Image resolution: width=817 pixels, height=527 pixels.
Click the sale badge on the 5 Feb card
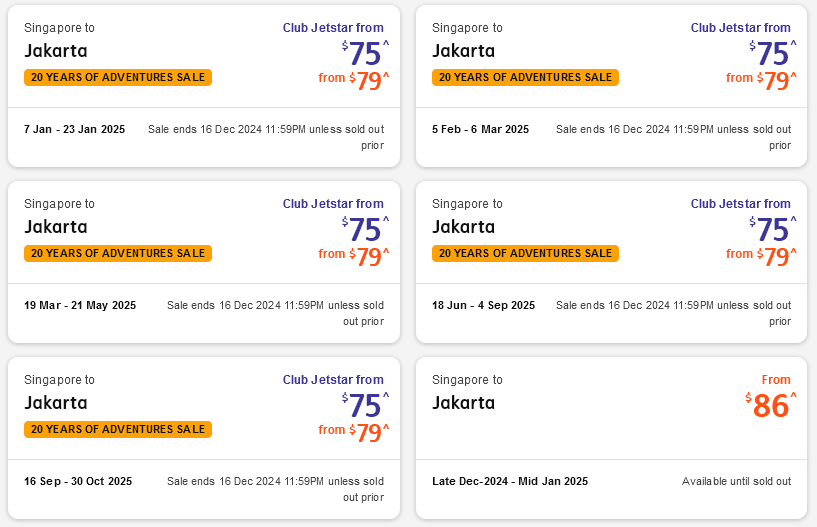click(525, 77)
